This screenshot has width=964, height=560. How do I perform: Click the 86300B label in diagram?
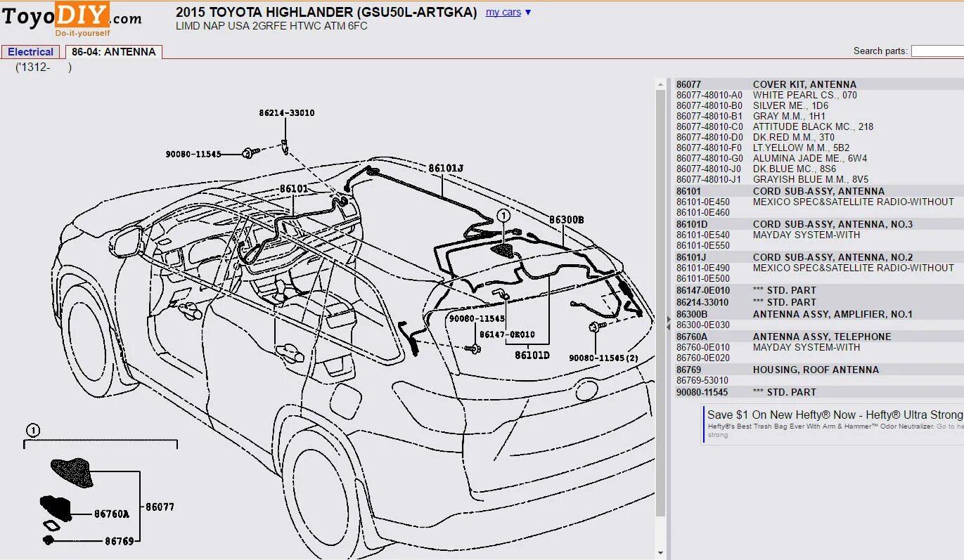pyautogui.click(x=567, y=220)
